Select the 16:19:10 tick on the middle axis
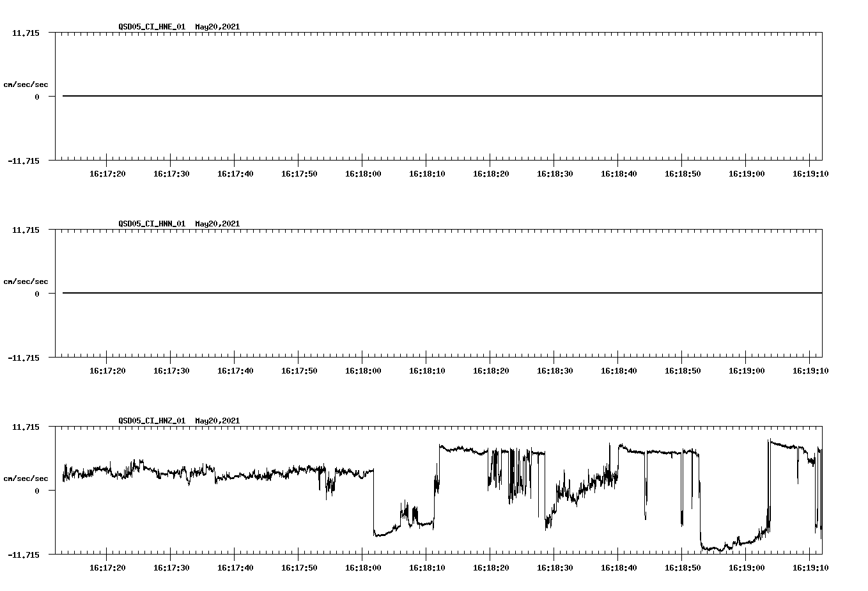Screen dimensions: 868x591 809,370
